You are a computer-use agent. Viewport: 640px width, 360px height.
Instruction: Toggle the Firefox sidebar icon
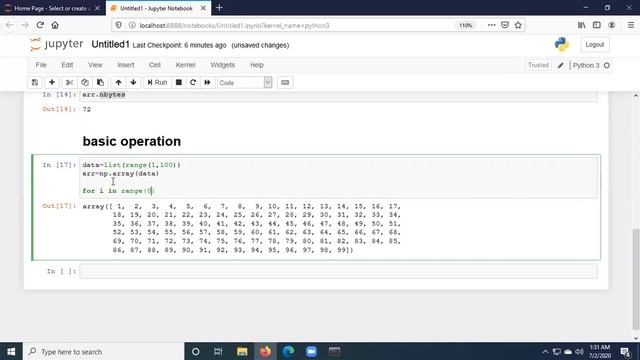(x=597, y=25)
